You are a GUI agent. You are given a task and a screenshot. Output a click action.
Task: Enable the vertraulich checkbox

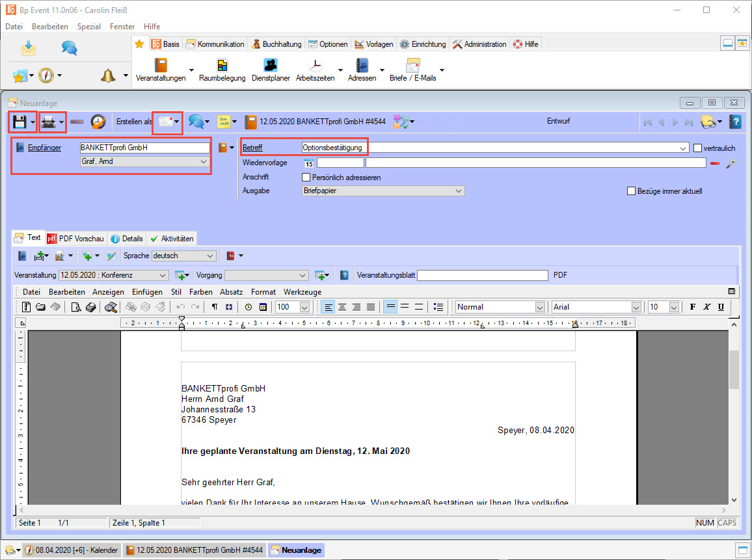(x=698, y=148)
